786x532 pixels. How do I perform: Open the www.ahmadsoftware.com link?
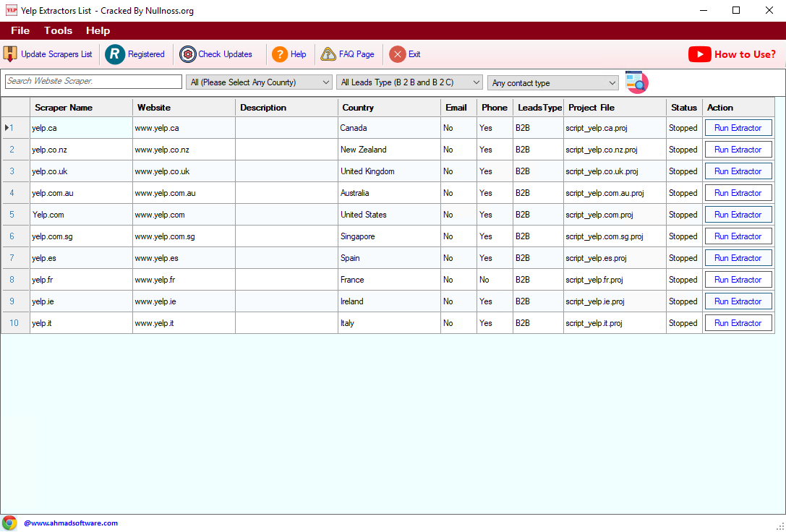71,523
